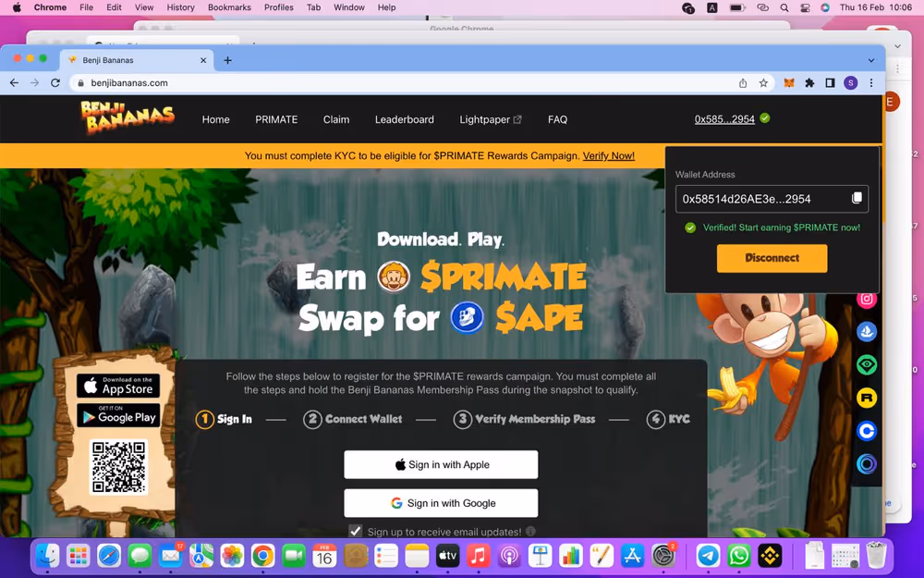Copy the wallet address with clipboard icon

857,199
